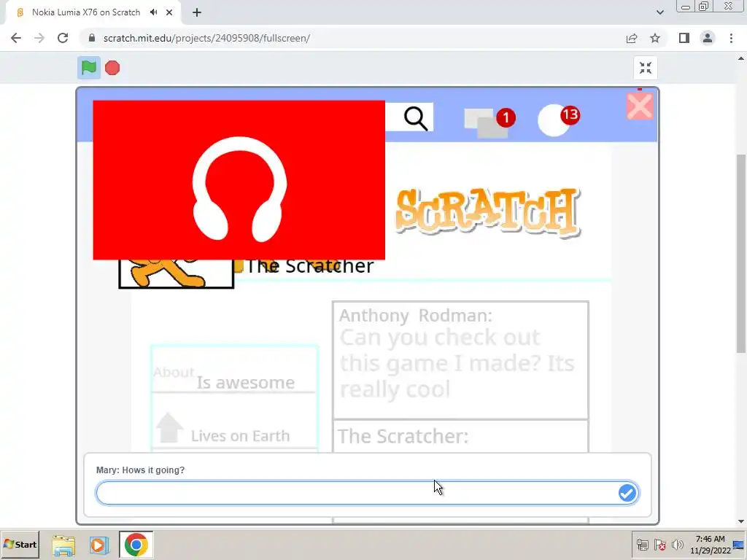Go back using the browser back arrow
Viewport: 747px width, 560px height.
coord(16,38)
